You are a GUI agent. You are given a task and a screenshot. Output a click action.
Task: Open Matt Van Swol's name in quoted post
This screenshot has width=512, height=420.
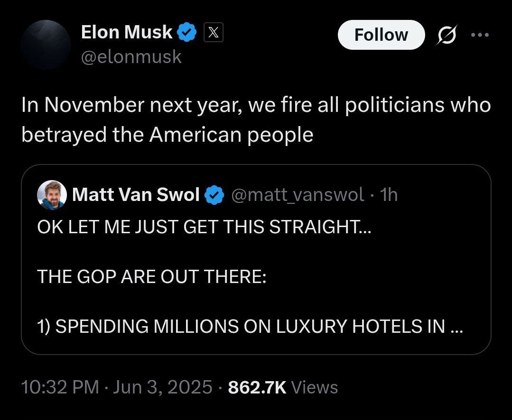coord(136,195)
